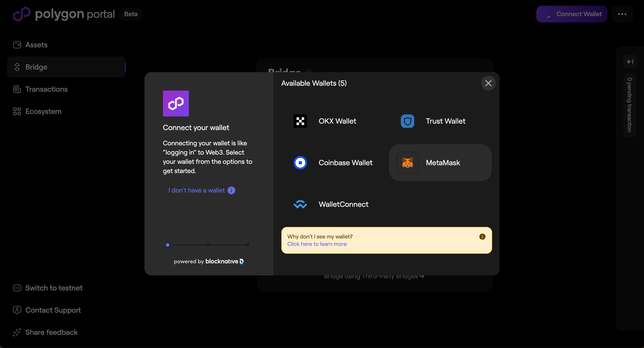The image size is (644, 348).
Task: Select the MetaMask fox icon
Action: pyautogui.click(x=407, y=163)
